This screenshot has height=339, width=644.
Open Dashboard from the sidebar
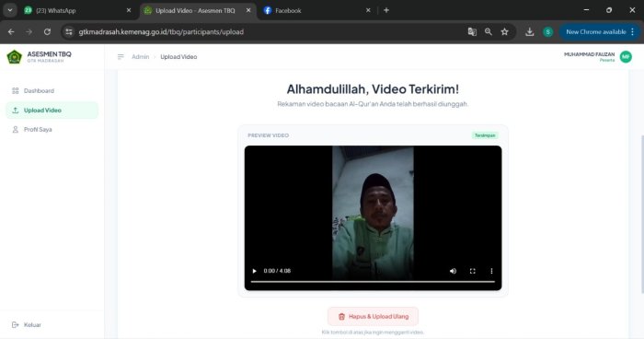coord(52,90)
